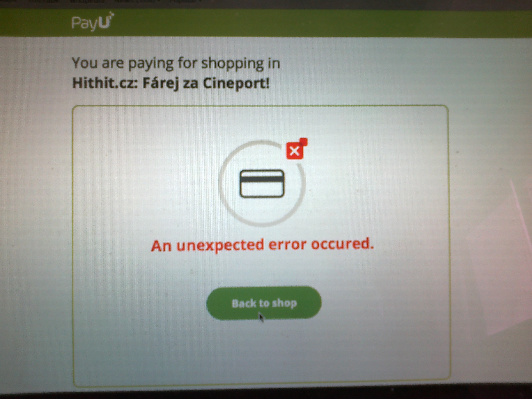Click the green PayU header bar
The width and height of the screenshot is (532, 399).
(x=313, y=23)
